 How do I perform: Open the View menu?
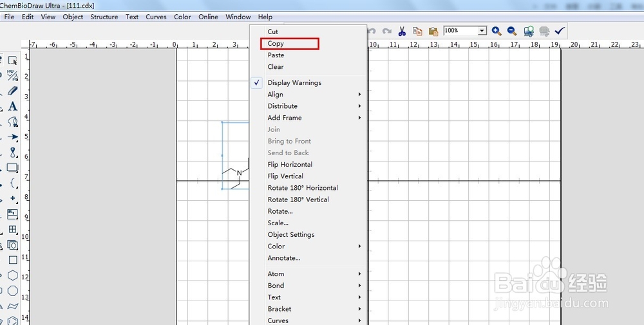[48, 17]
